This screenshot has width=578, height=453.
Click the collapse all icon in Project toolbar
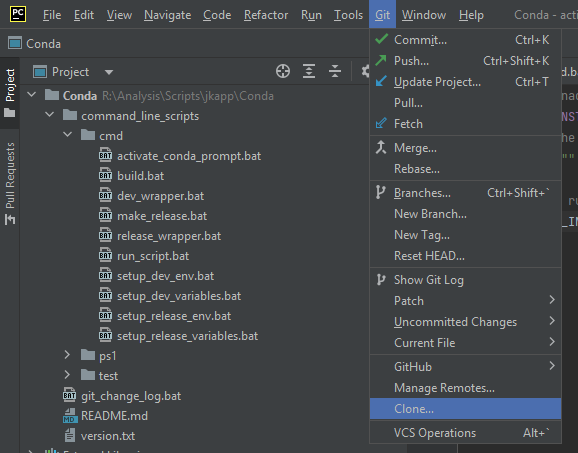(x=335, y=71)
